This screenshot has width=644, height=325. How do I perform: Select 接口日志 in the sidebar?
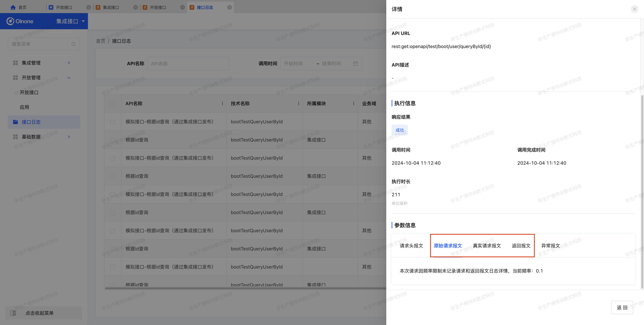pyautogui.click(x=44, y=122)
